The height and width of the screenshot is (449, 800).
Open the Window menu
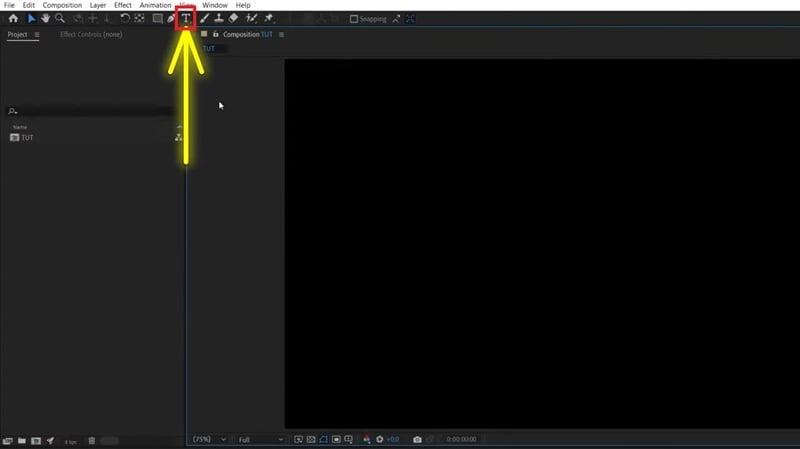[215, 5]
